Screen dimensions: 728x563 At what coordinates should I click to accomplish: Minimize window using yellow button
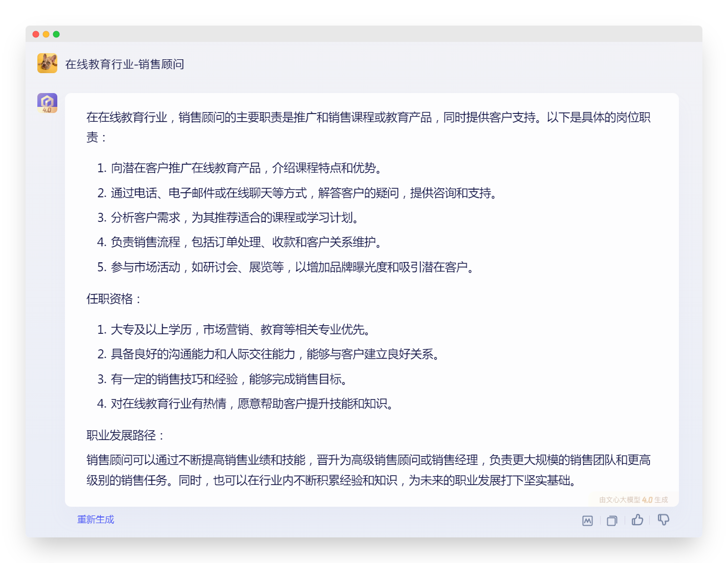pos(46,34)
